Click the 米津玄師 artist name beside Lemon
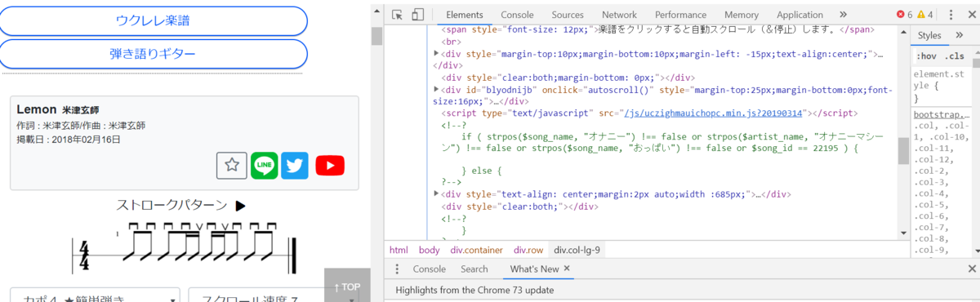 pos(80,110)
